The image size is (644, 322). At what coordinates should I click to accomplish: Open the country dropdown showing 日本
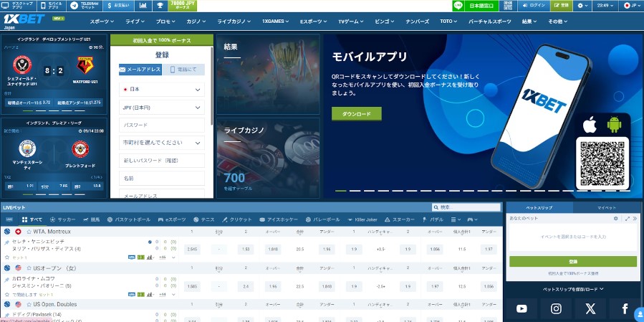[162, 89]
